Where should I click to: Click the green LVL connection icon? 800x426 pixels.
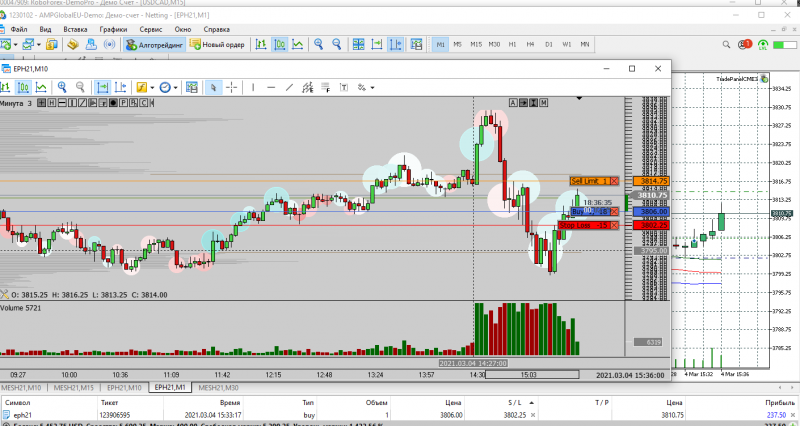(763, 45)
